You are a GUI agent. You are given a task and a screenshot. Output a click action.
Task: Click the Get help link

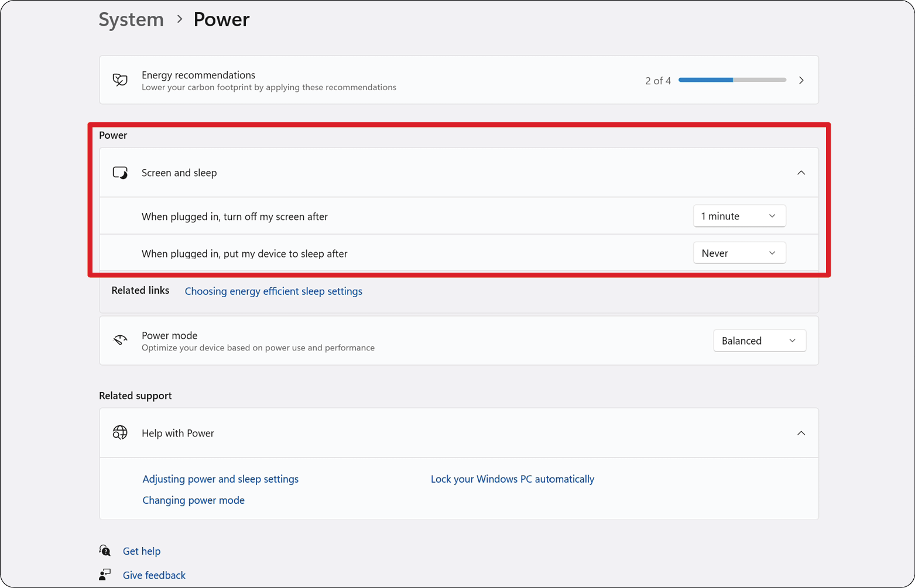click(x=142, y=551)
